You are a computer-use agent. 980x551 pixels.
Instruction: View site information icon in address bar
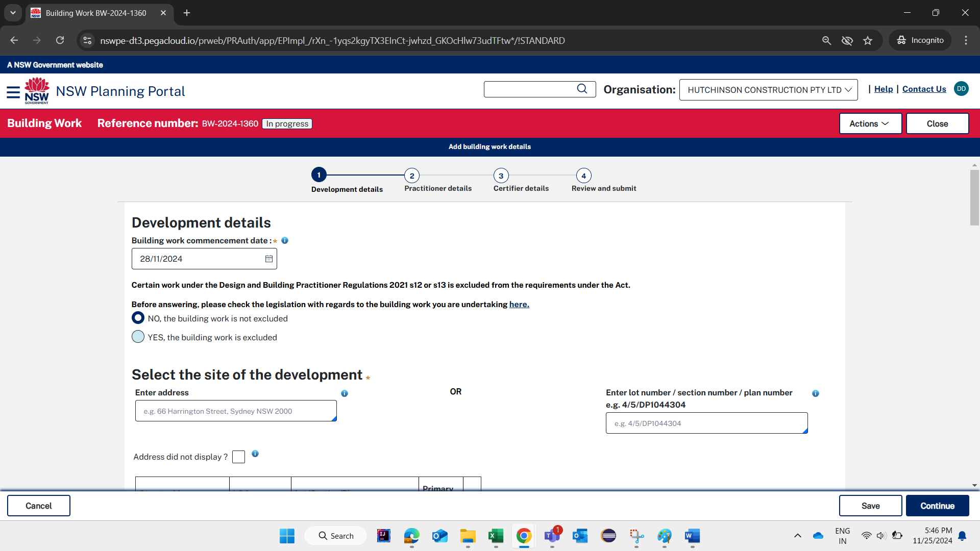point(88,40)
